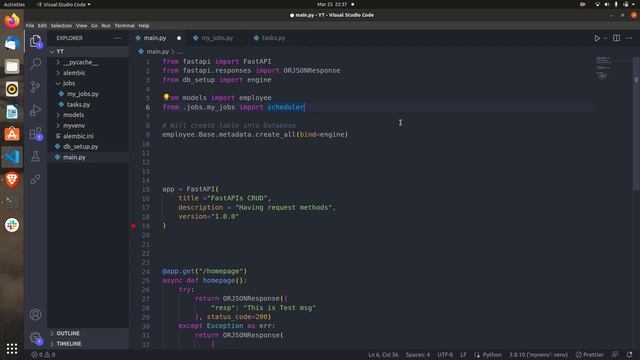
Task: Open the Help menu
Action: (x=144, y=25)
